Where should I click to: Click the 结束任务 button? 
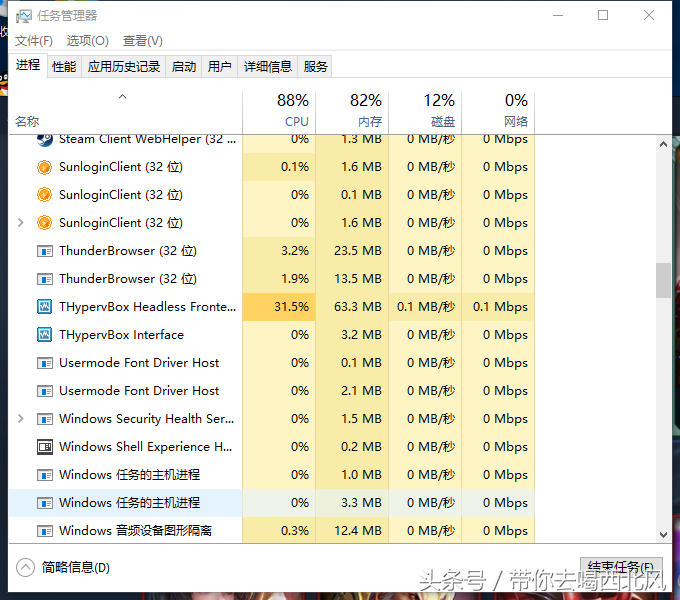pyautogui.click(x=621, y=567)
